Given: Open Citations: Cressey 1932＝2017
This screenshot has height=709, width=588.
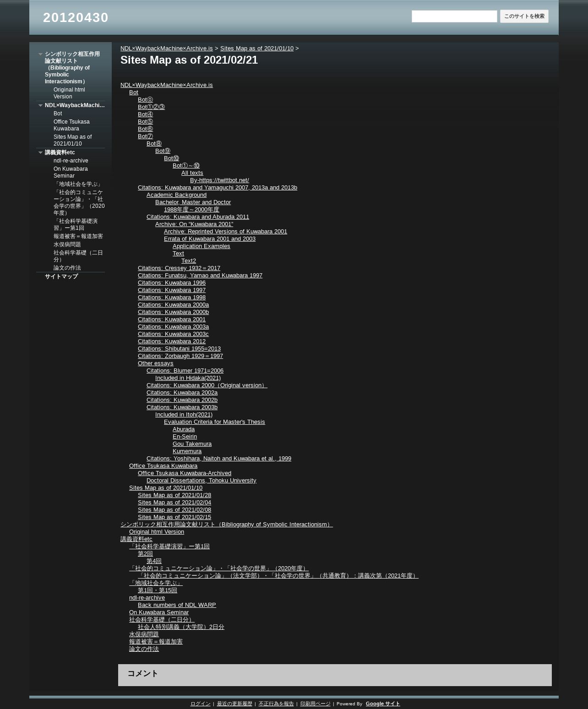Looking at the screenshot, I should pyautogui.click(x=179, y=268).
